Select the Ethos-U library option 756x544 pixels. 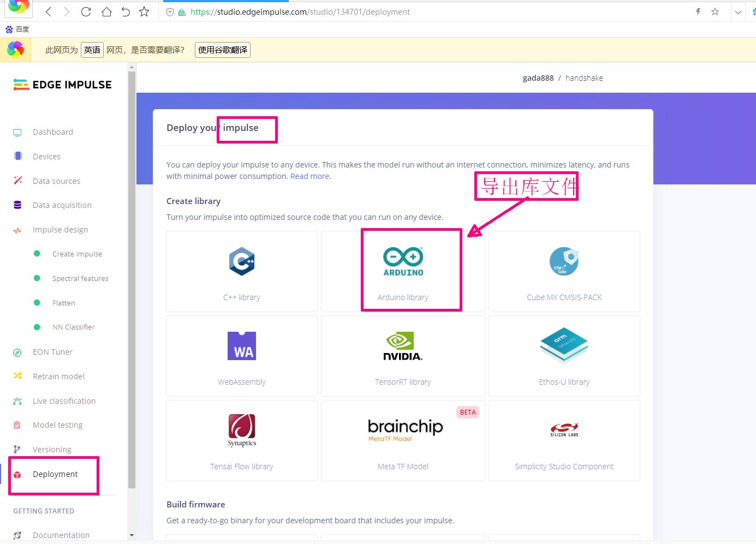(x=564, y=356)
